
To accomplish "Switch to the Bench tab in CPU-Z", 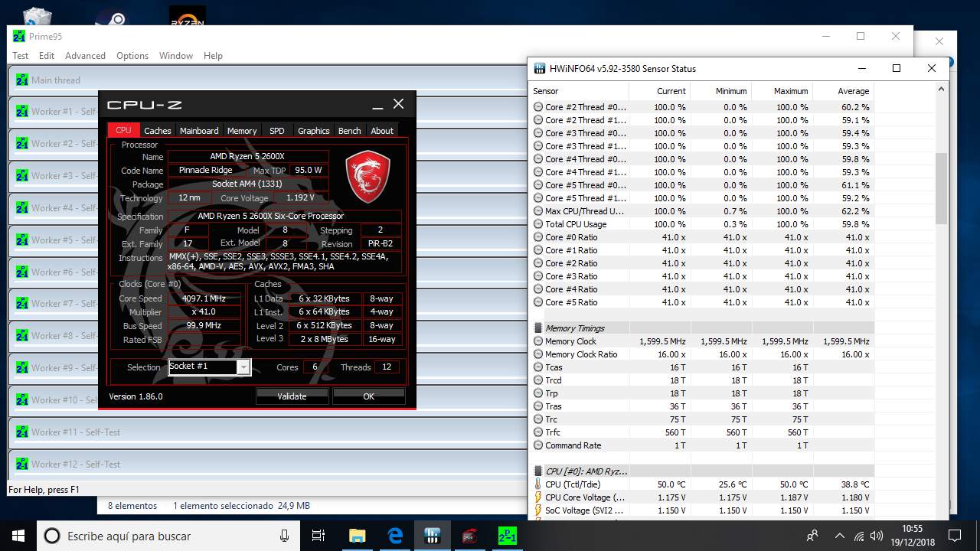I will coord(349,131).
